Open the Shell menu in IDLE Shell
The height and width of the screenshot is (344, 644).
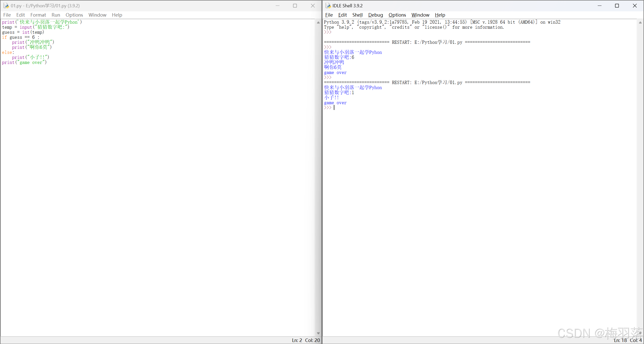[x=357, y=15]
